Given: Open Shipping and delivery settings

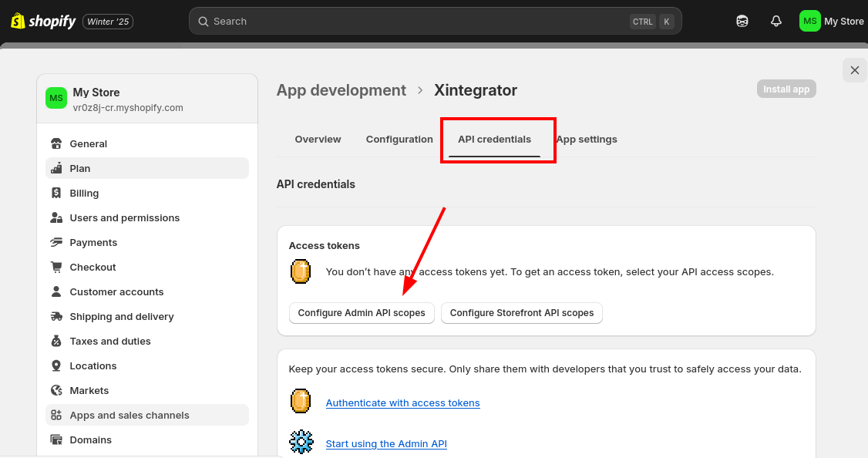Looking at the screenshot, I should [147, 316].
